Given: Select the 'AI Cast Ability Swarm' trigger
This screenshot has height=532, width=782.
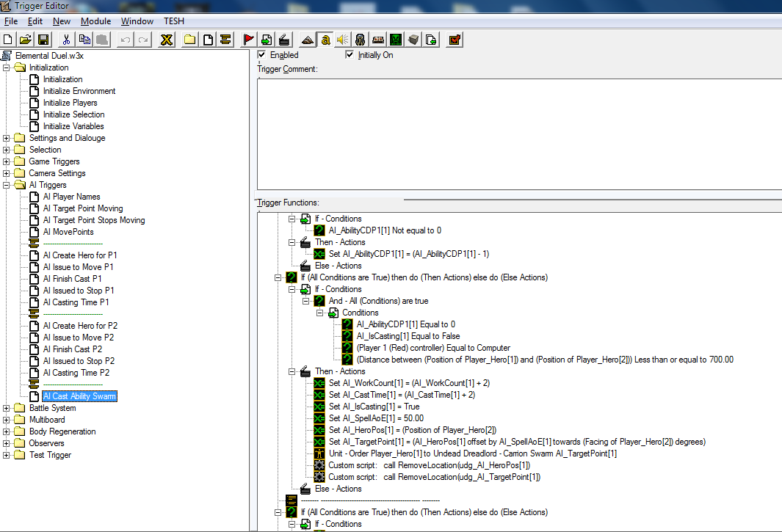Looking at the screenshot, I should coord(79,396).
